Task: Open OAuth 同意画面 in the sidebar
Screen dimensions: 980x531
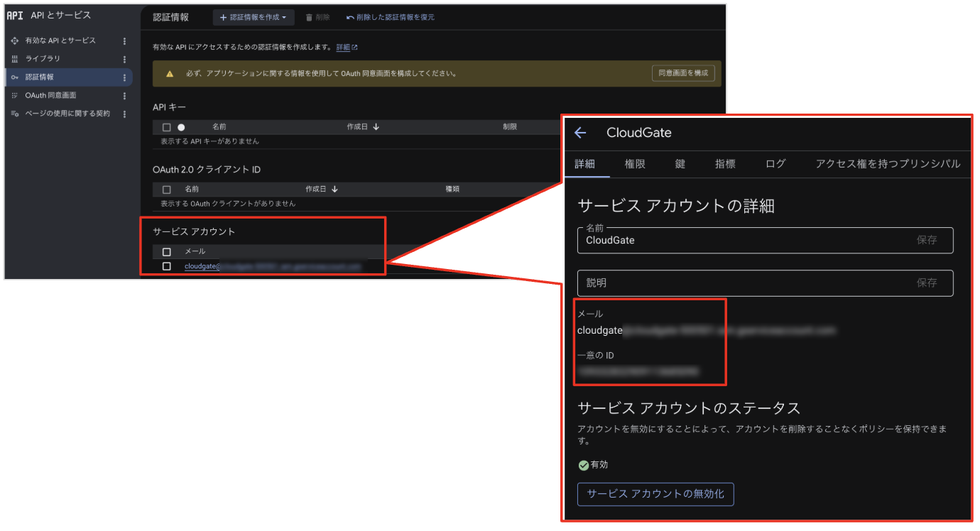Action: pos(50,95)
